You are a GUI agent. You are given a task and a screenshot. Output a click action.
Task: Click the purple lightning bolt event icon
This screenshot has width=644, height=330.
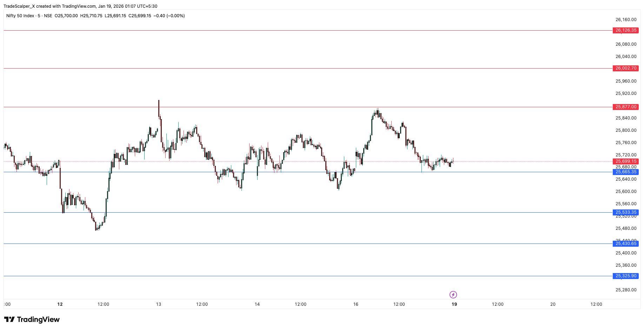453,295
